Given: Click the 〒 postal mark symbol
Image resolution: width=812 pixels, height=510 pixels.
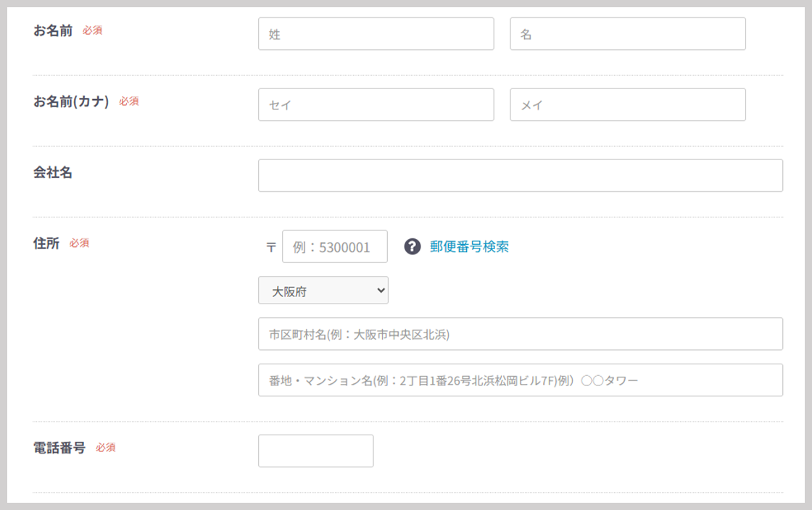Looking at the screenshot, I should [271, 247].
